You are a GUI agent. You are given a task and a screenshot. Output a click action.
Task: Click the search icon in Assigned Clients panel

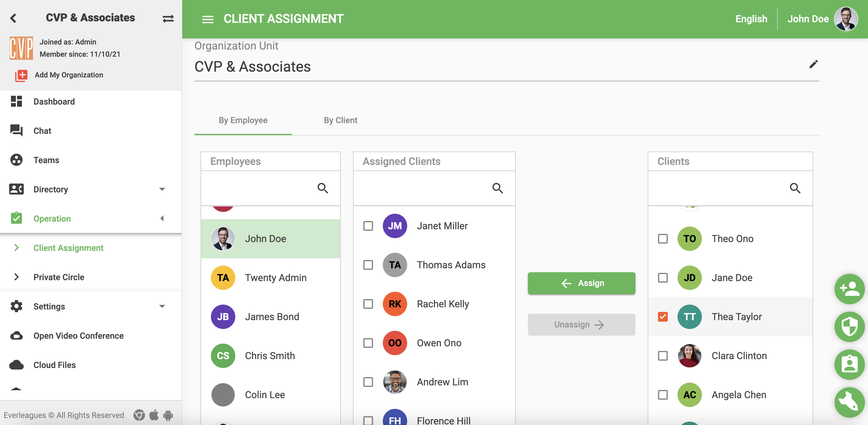tap(497, 188)
